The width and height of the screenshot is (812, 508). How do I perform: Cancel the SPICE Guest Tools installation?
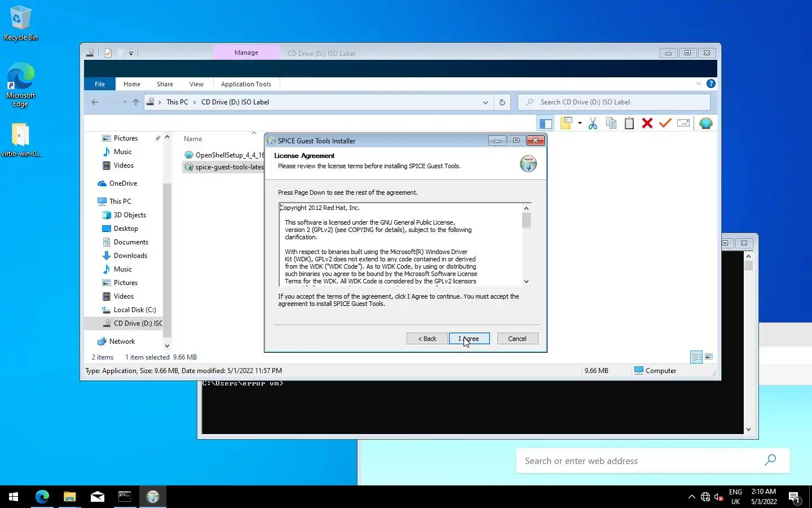(x=517, y=339)
